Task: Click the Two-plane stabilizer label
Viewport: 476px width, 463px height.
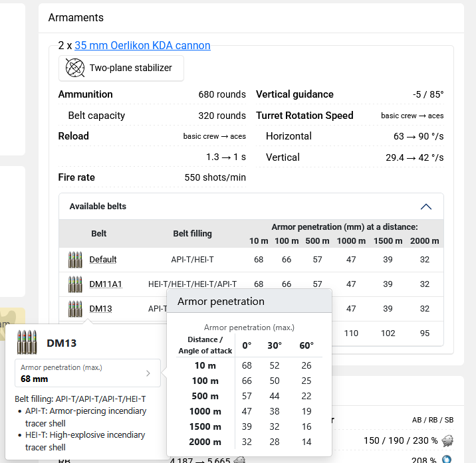Action: pyautogui.click(x=131, y=68)
